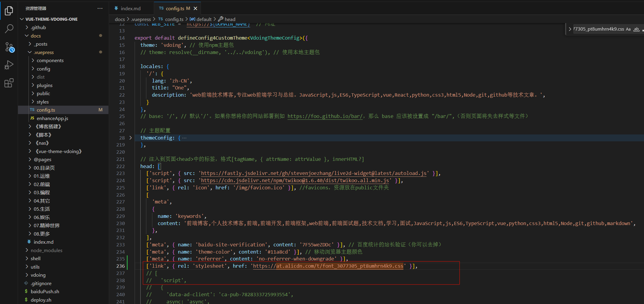644x304 pixels.
Task: Unfold the themeConfig block at line 28
Action: point(131,138)
